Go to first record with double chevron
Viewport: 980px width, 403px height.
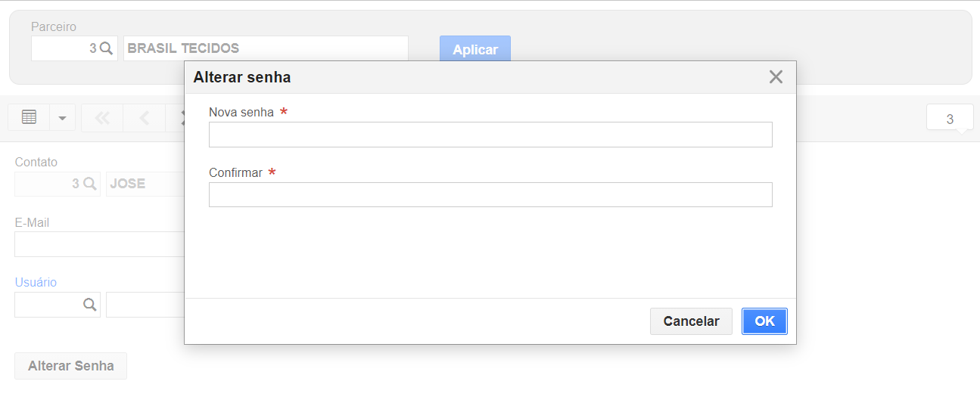pos(102,117)
